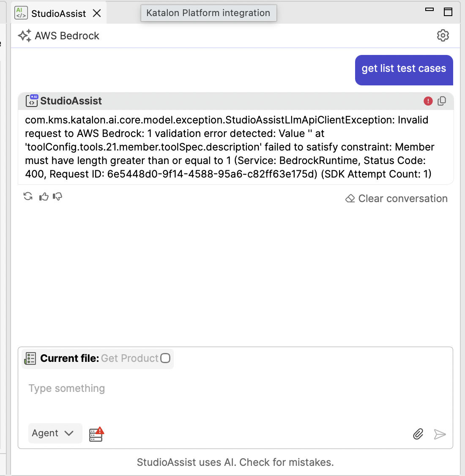Click the Current file list icon
This screenshot has height=476, width=465.
(30, 358)
